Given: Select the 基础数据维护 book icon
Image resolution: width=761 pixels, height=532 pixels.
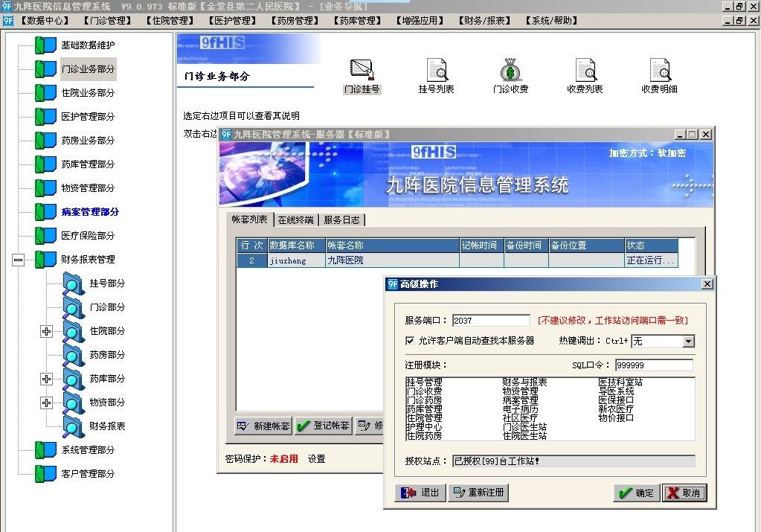Looking at the screenshot, I should tap(45, 45).
